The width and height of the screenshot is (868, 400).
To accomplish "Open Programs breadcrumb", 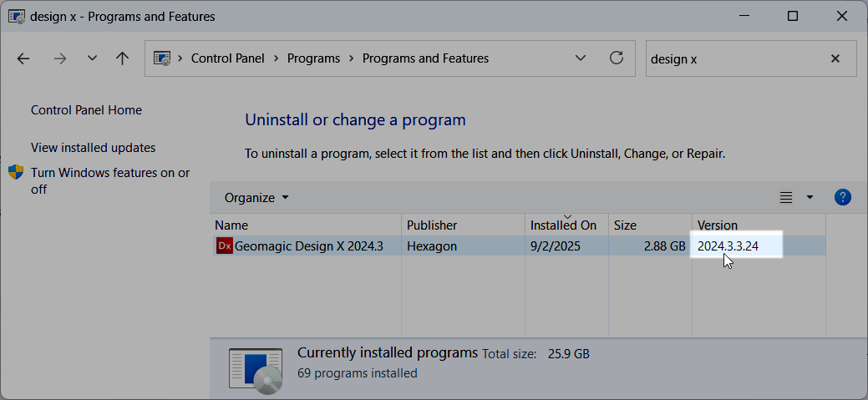I will tap(313, 58).
